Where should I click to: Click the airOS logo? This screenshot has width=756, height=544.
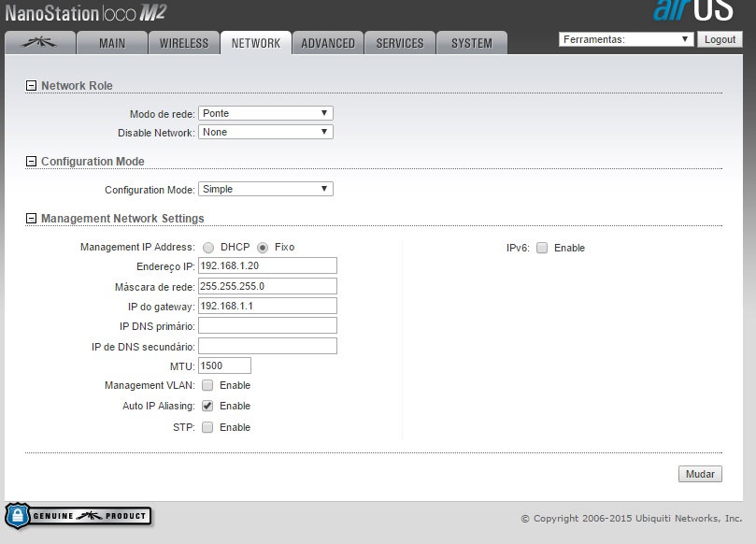[x=693, y=9]
